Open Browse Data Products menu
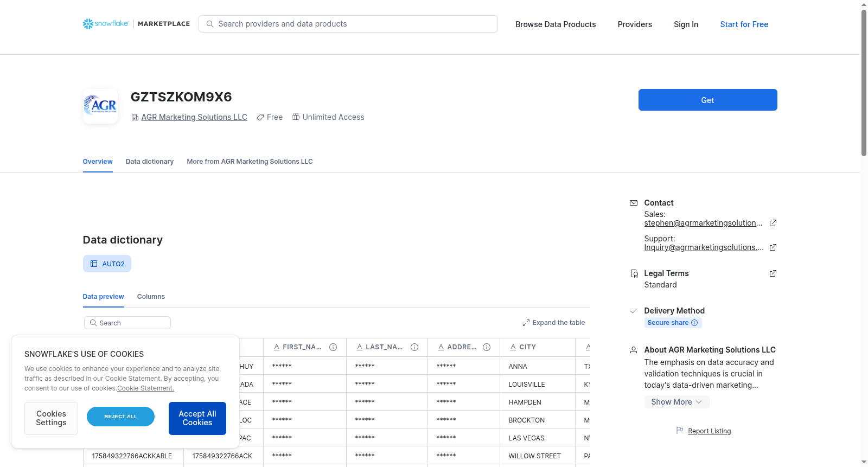This screenshot has height=467, width=868. click(556, 24)
